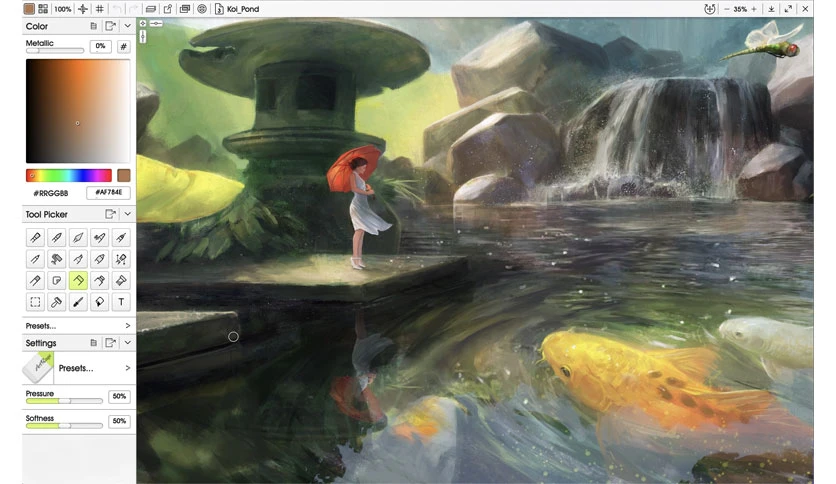Viewport: 836px width, 484px height.
Task: Click the Metallic 0% value field
Action: tap(100, 46)
